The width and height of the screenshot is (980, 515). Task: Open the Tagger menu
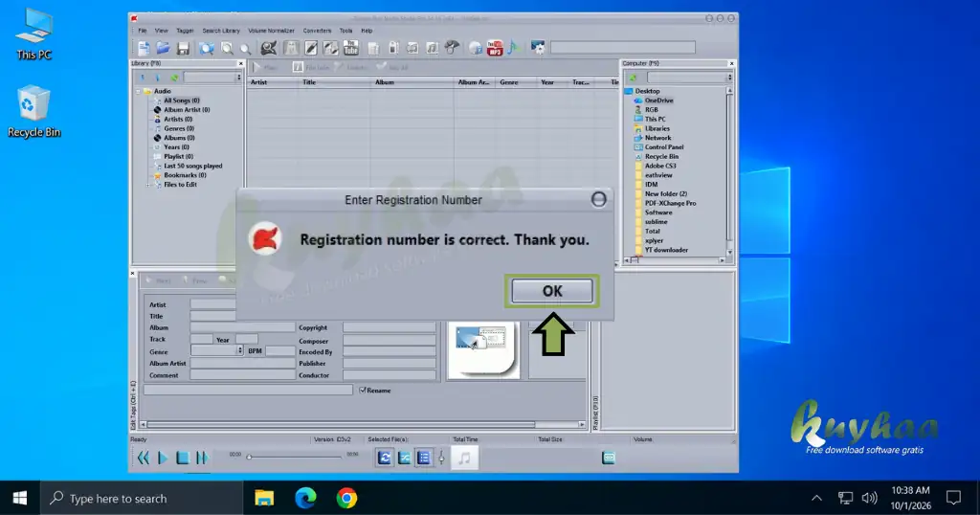pyautogui.click(x=185, y=30)
